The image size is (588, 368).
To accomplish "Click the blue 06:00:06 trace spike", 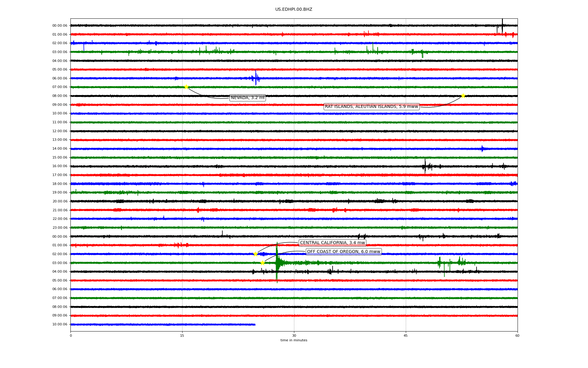I will pos(256,78).
